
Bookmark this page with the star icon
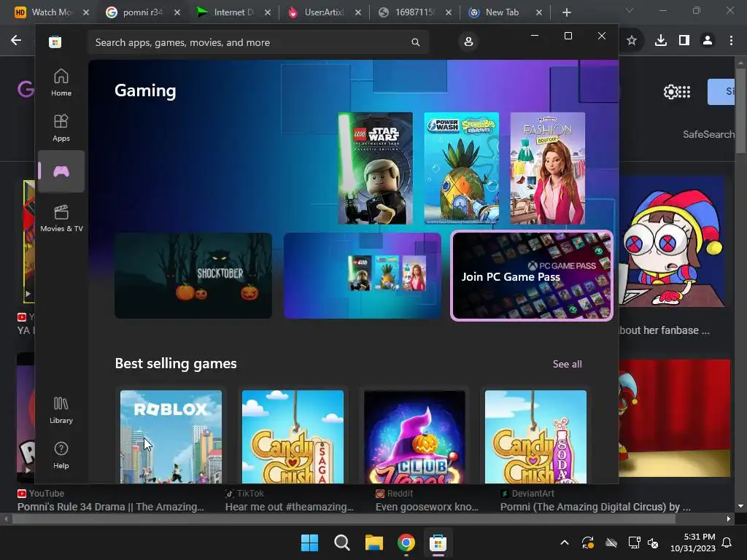tap(632, 41)
